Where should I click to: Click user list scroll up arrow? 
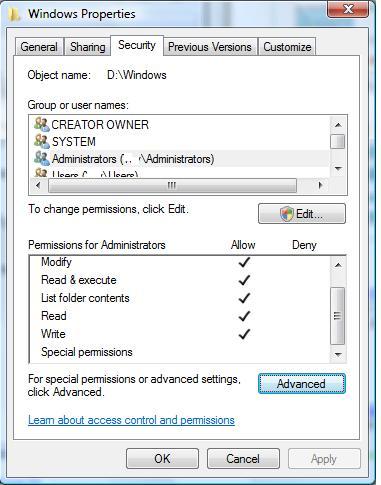[x=338, y=125]
